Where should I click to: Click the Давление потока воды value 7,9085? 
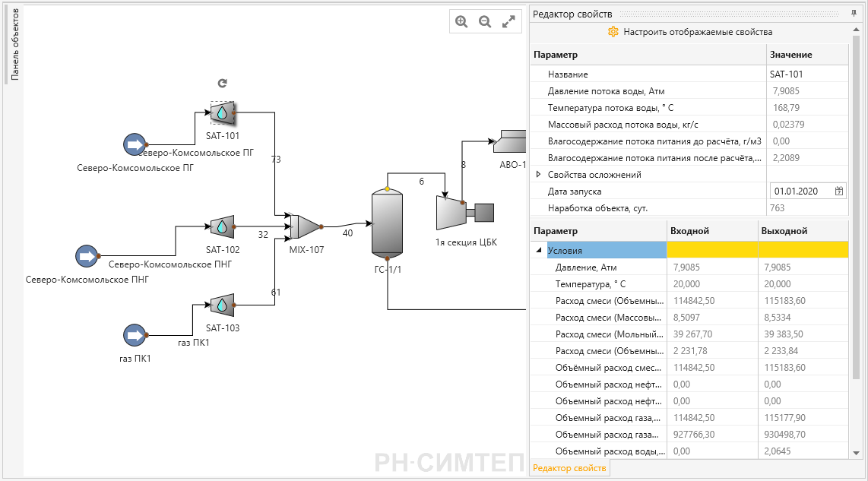(x=786, y=90)
